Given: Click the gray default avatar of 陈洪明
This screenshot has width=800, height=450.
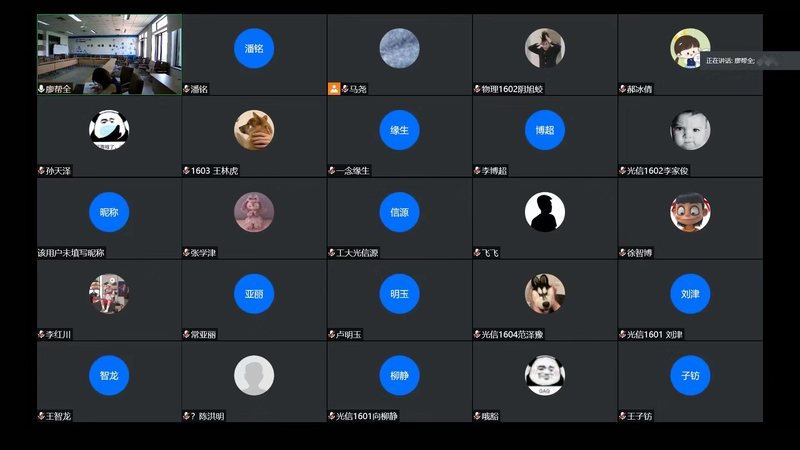Looking at the screenshot, I should [254, 376].
